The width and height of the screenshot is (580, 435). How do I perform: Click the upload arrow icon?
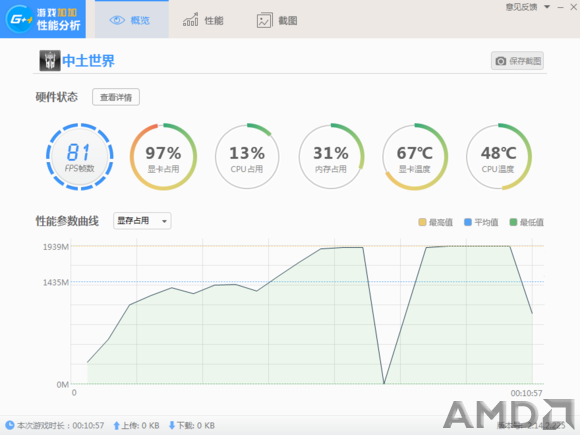[x=116, y=426]
